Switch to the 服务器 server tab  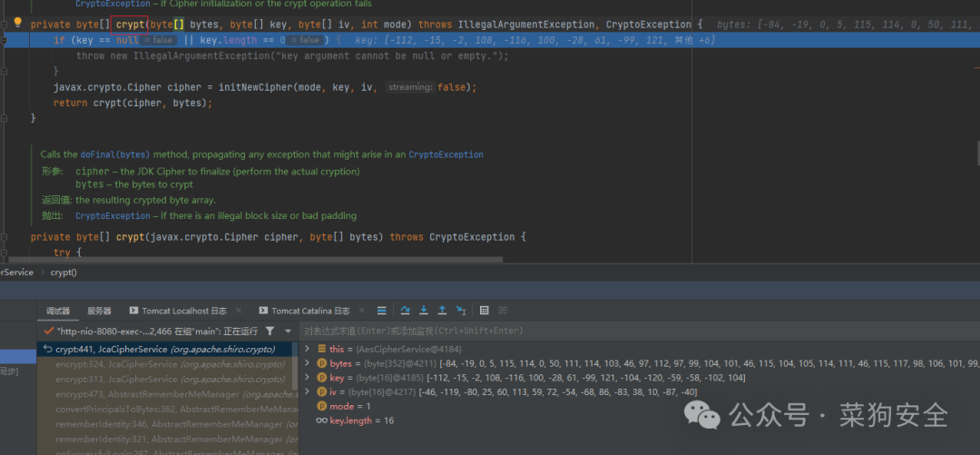click(99, 311)
